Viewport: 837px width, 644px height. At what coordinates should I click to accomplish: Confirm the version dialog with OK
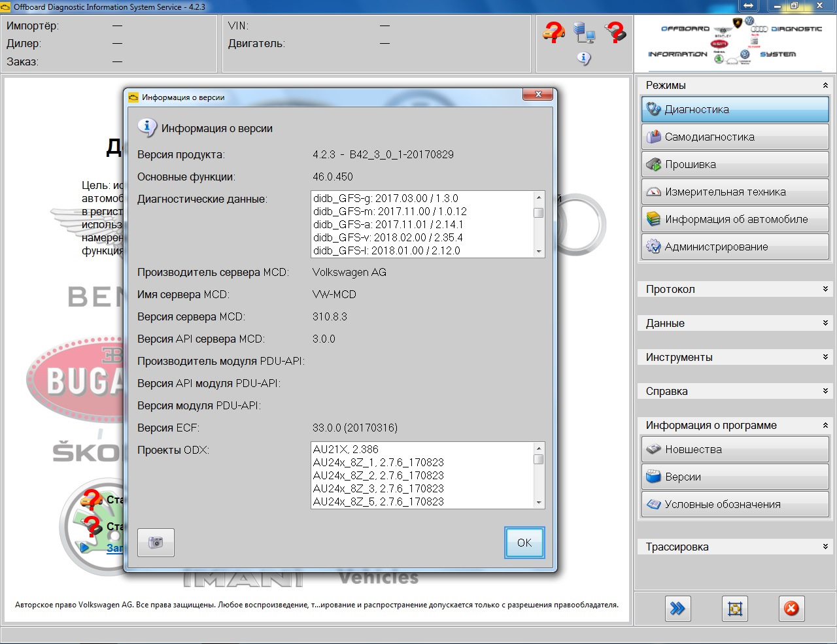point(524,543)
